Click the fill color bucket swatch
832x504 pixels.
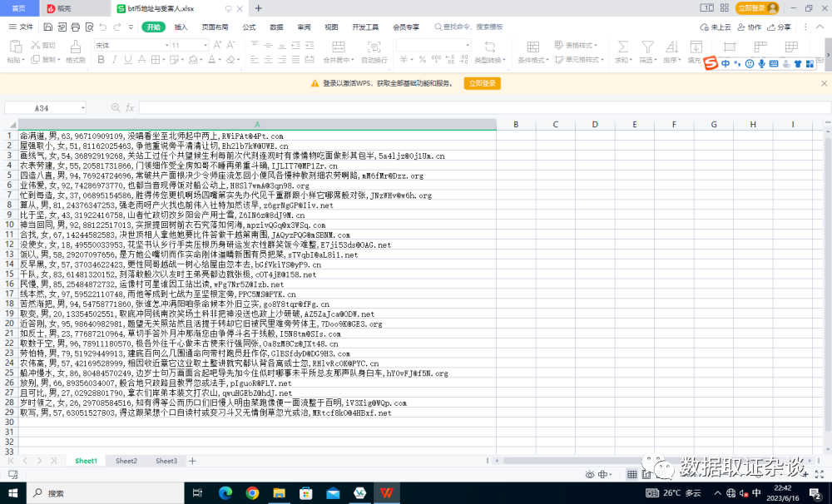point(193,59)
